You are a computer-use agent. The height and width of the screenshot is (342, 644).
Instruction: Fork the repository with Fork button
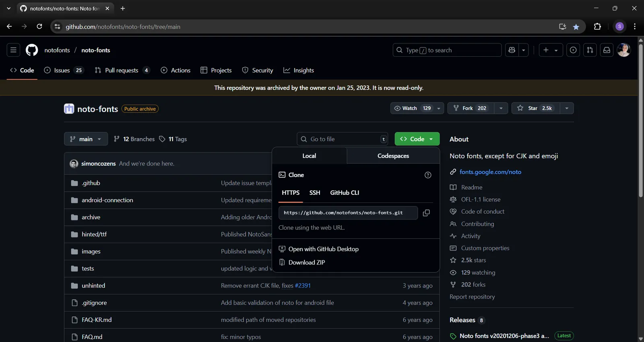point(471,108)
